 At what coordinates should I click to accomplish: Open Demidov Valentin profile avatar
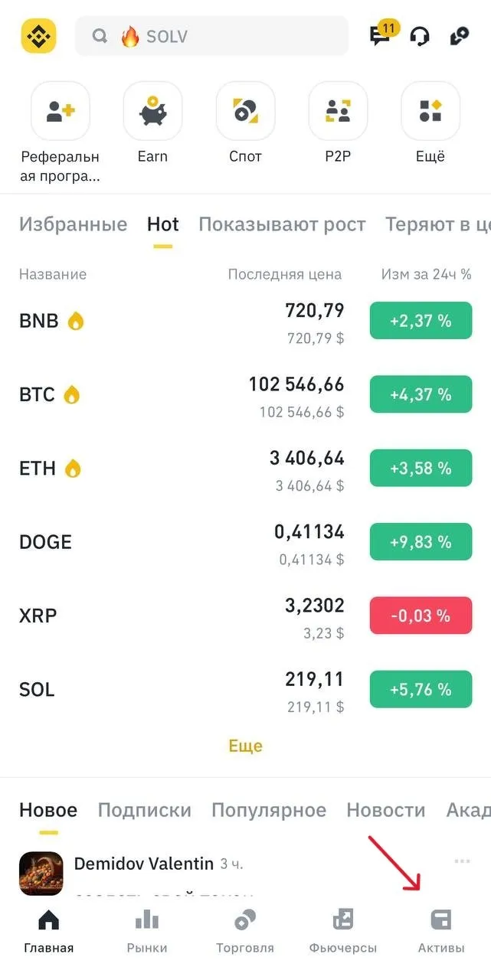click(x=41, y=873)
